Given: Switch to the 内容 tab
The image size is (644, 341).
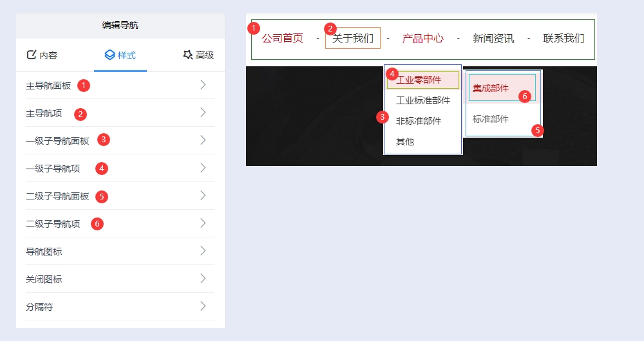Looking at the screenshot, I should click(43, 55).
